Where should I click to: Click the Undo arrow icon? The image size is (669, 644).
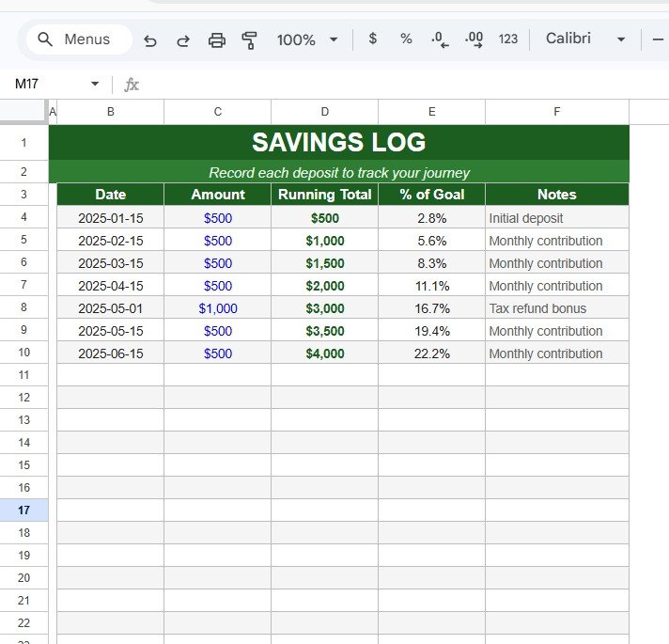(x=150, y=39)
